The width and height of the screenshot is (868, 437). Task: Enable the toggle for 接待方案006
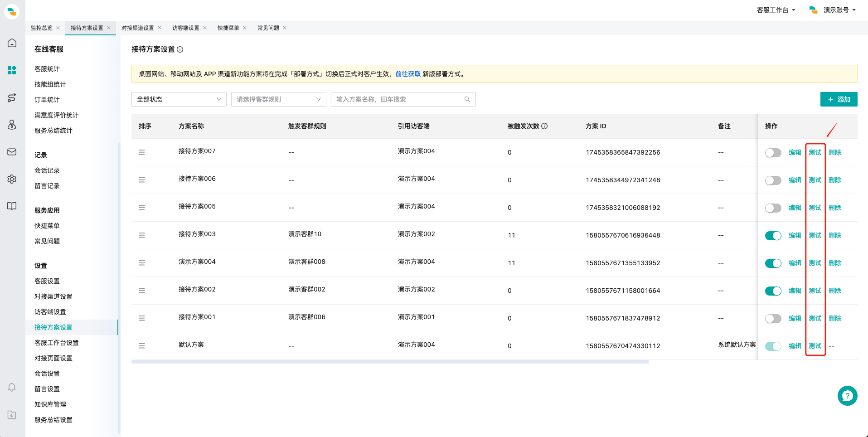click(773, 180)
